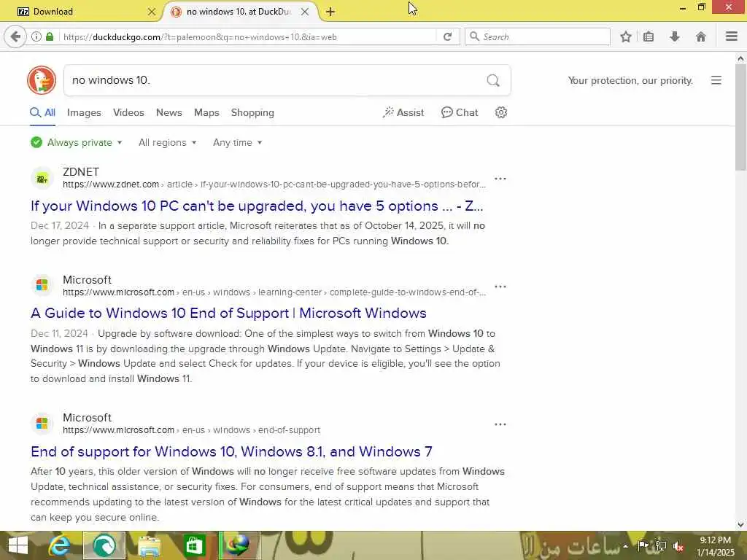Open File Explorer from taskbar
The image size is (747, 560).
point(149,545)
